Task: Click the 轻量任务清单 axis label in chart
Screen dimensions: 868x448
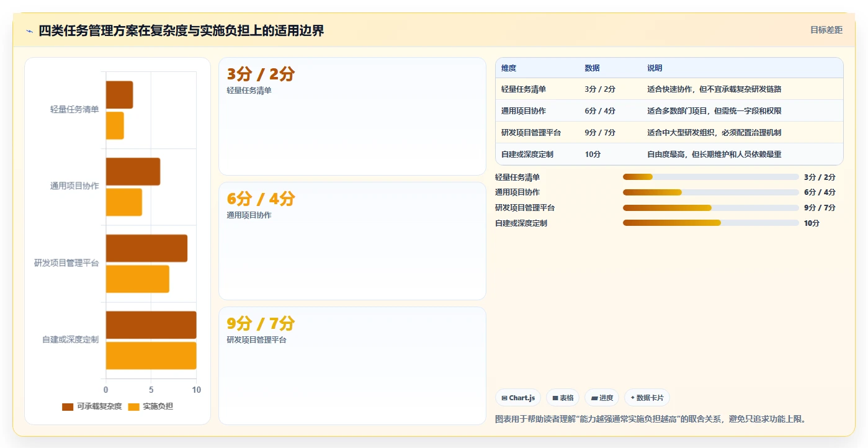Action: pyautogui.click(x=74, y=110)
